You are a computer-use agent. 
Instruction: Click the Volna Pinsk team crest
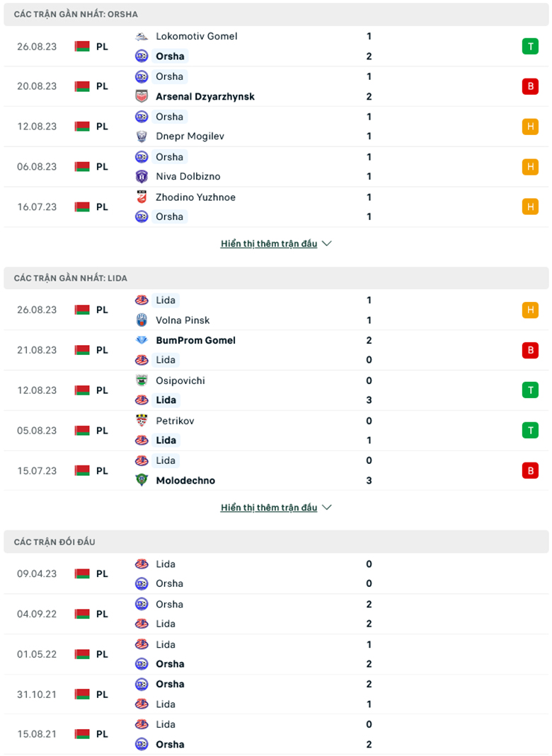point(142,320)
